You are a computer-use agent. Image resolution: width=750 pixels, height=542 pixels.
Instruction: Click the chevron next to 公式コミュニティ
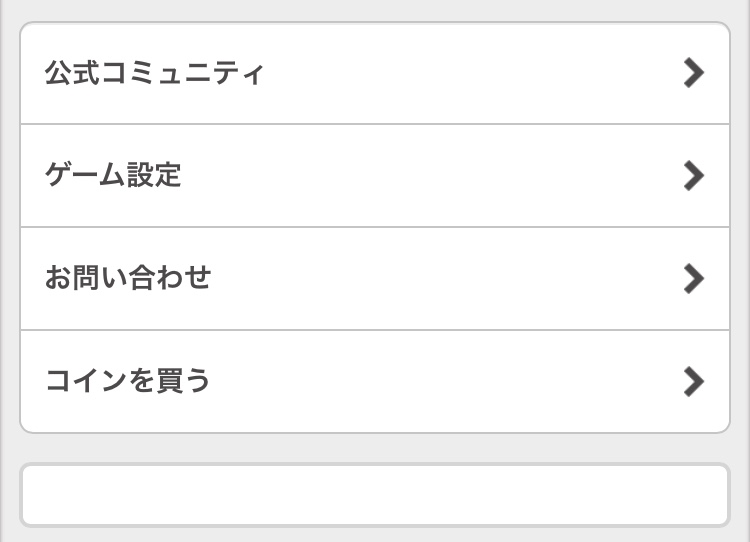pyautogui.click(x=693, y=73)
